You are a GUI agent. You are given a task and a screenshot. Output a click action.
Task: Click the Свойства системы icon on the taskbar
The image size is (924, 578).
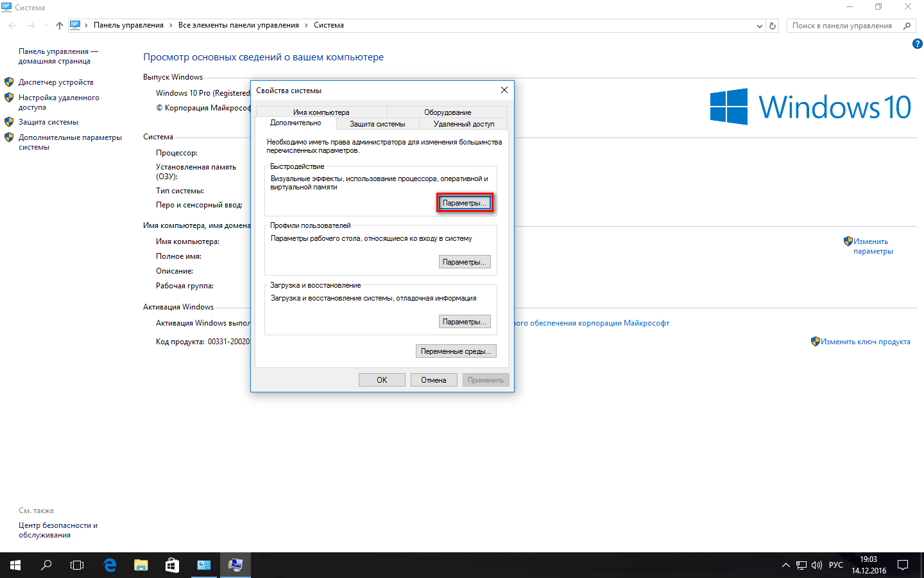tap(235, 565)
